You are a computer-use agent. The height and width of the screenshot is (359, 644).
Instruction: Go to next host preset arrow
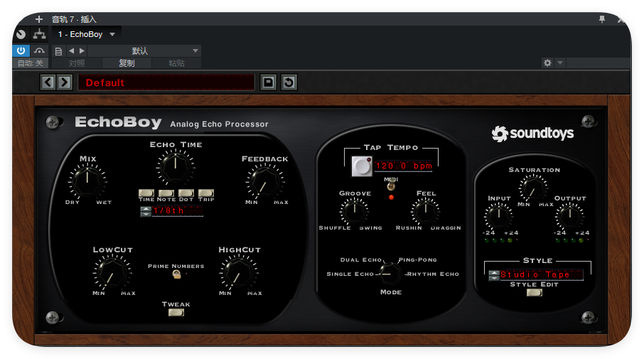pos(82,51)
